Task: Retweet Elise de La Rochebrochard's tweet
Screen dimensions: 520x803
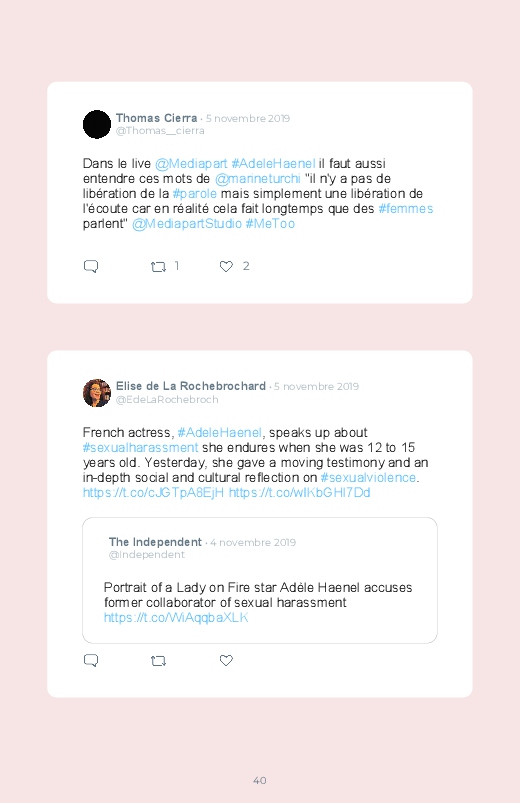Action: (x=158, y=661)
